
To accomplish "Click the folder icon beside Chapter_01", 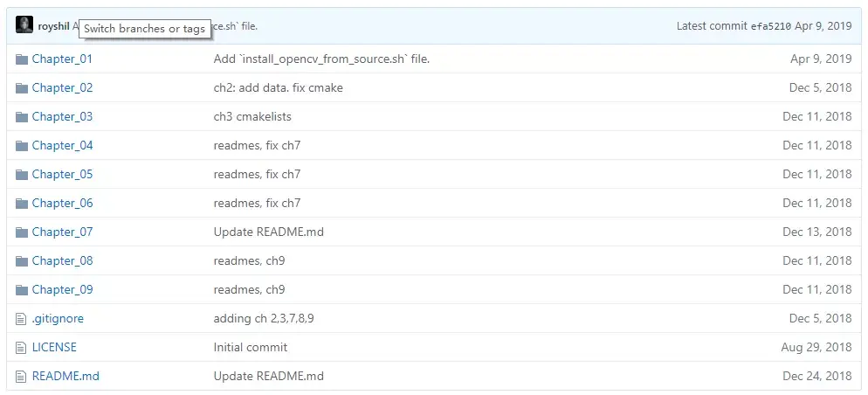I will (x=22, y=59).
